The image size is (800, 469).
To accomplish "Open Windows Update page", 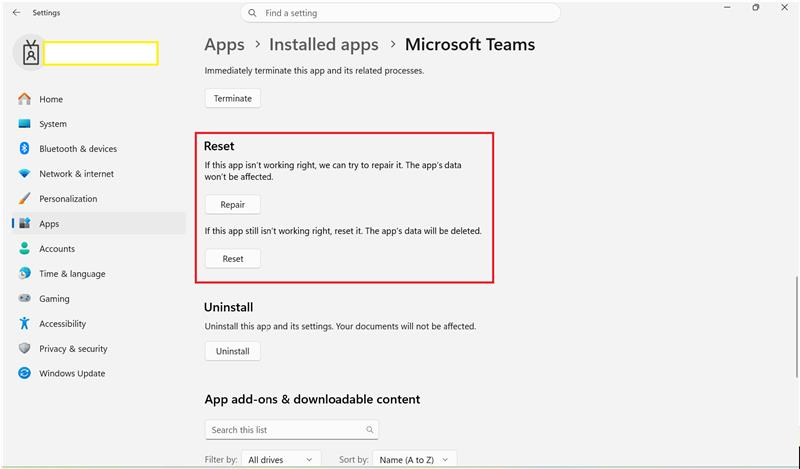I will pyautogui.click(x=99, y=373).
